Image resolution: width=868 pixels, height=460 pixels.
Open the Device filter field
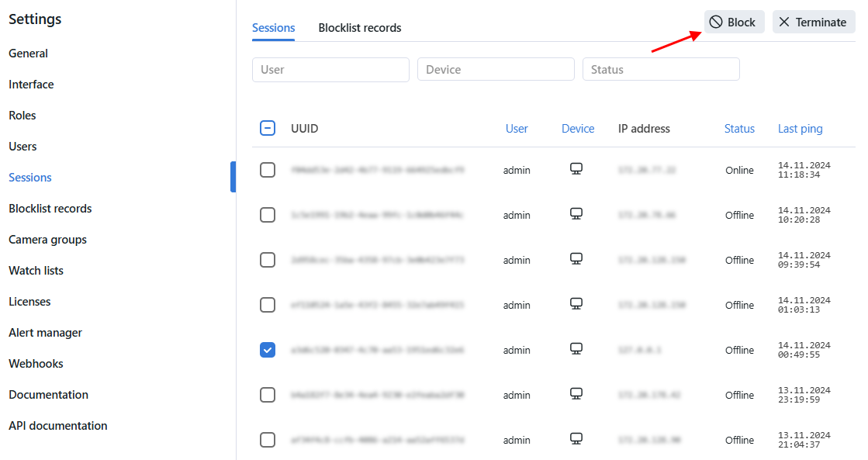(496, 70)
